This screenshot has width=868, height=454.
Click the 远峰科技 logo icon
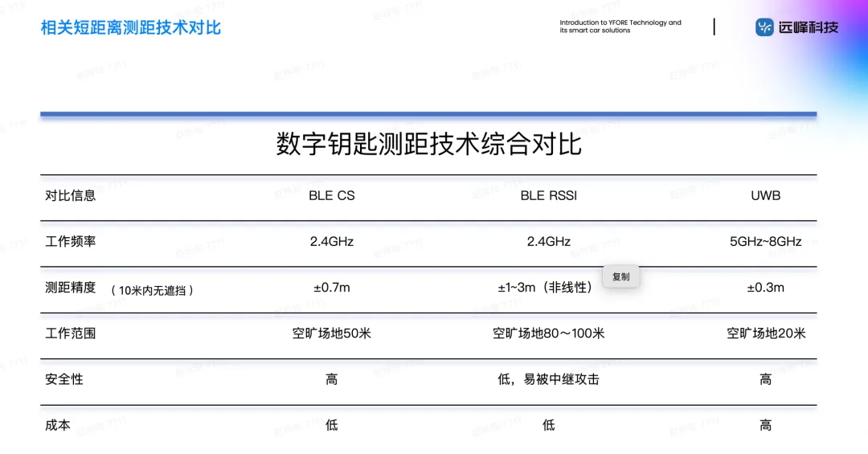pyautogui.click(x=764, y=27)
